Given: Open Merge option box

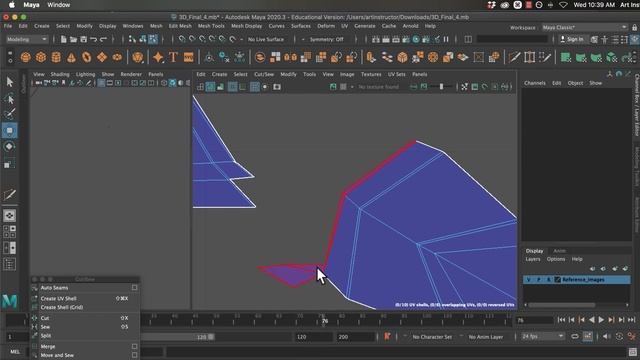Looking at the screenshot, I should pos(134,346).
